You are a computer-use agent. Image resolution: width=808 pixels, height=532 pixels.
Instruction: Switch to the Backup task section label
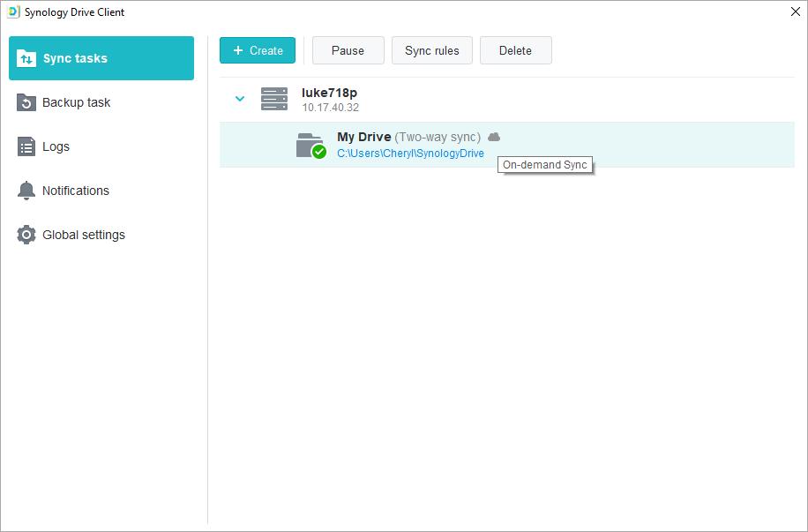(76, 102)
